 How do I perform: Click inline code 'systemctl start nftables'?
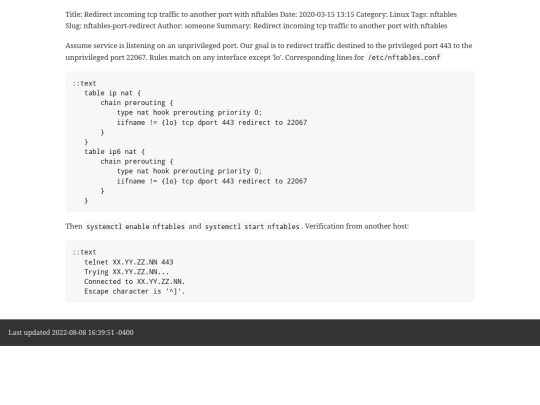(x=252, y=227)
